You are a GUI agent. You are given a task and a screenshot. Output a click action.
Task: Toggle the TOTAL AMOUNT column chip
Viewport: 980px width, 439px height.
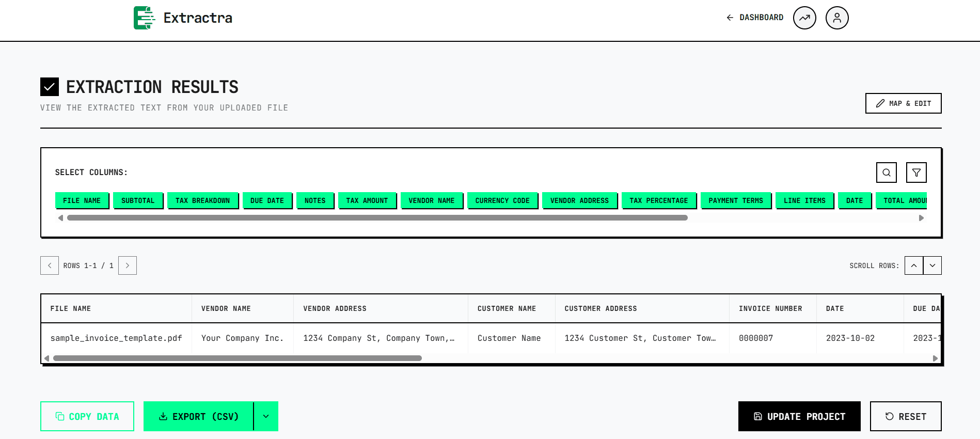(x=902, y=200)
